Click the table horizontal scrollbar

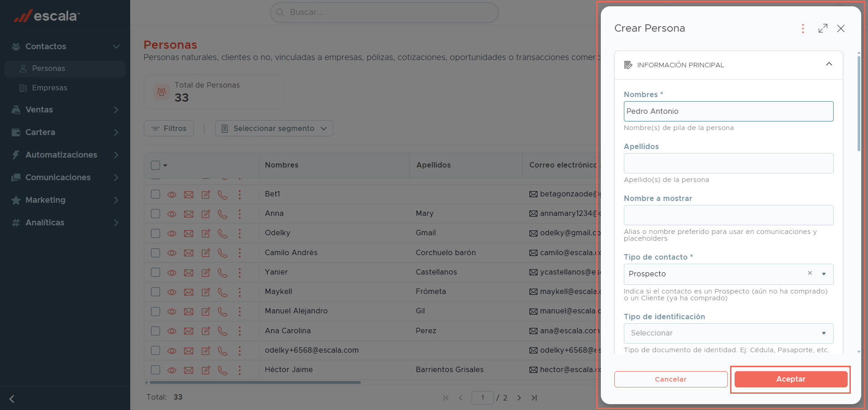coord(255,382)
